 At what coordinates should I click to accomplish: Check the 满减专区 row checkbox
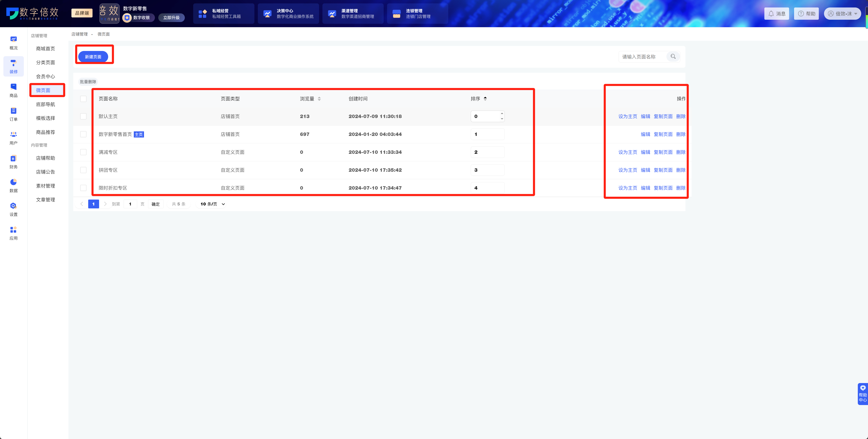click(x=83, y=152)
